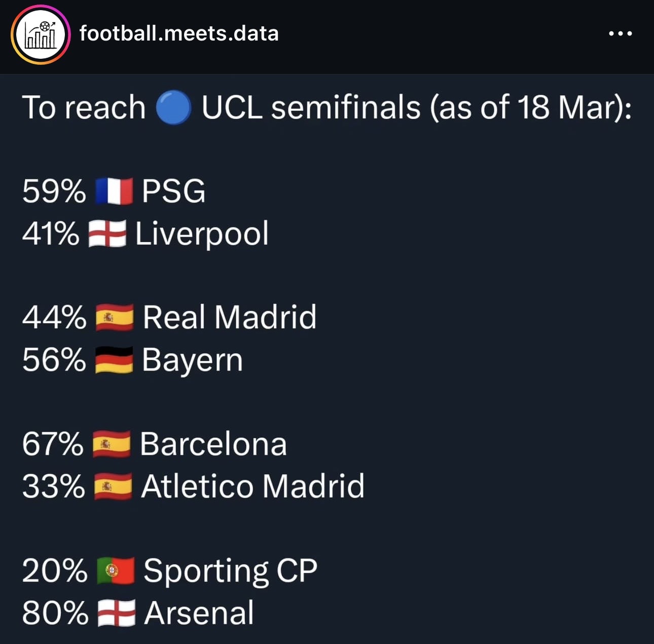Click the Portuguese flag beside Sporting CP

click(x=116, y=571)
